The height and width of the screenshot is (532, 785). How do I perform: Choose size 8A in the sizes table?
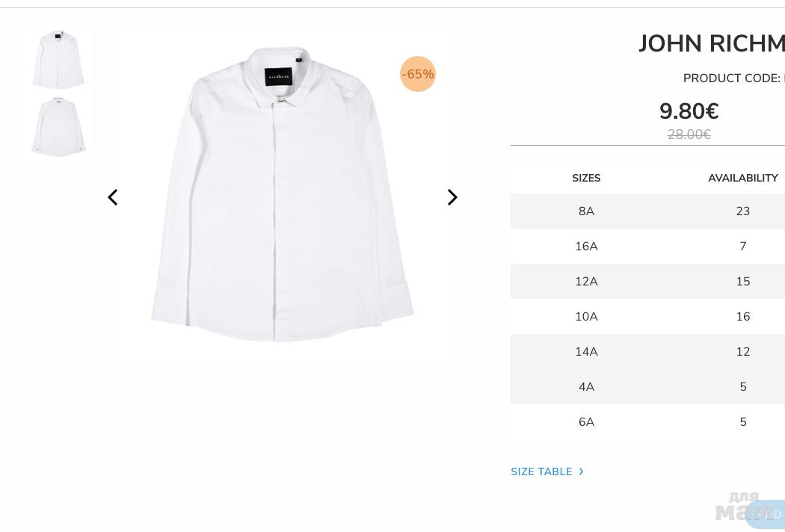tap(586, 211)
